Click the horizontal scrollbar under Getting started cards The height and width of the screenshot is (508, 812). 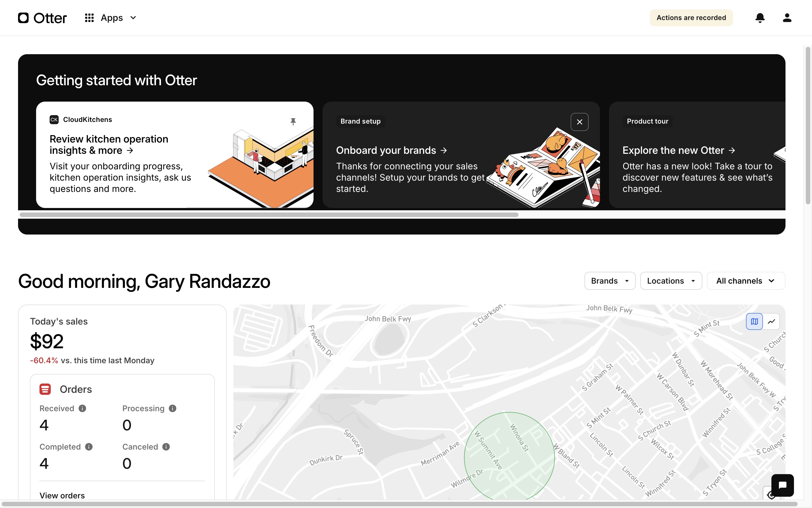[269, 215]
